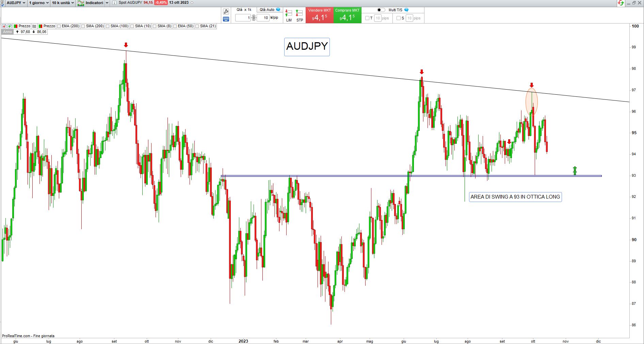Click the red down-arrow panel icon

click(4, 26)
